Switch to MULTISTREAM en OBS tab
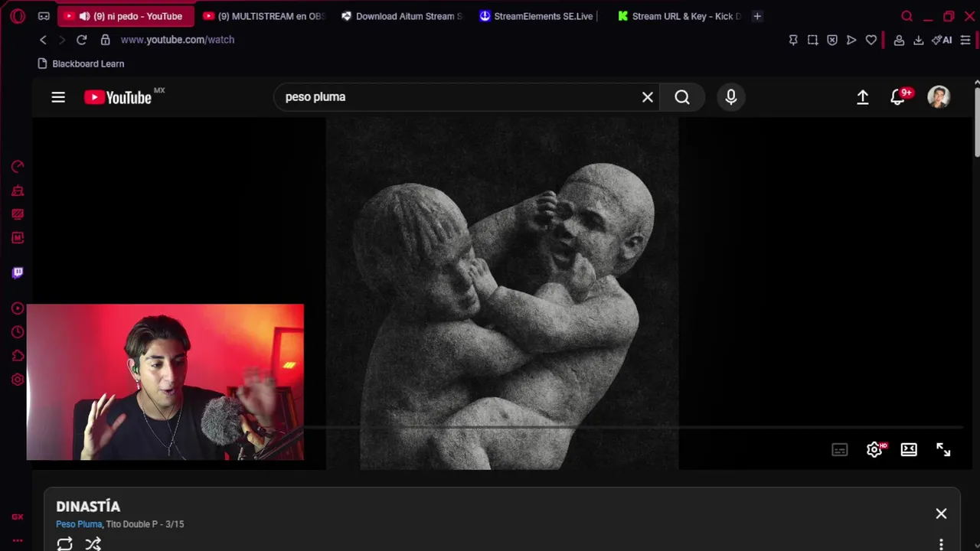This screenshot has height=551, width=980. coord(265,16)
